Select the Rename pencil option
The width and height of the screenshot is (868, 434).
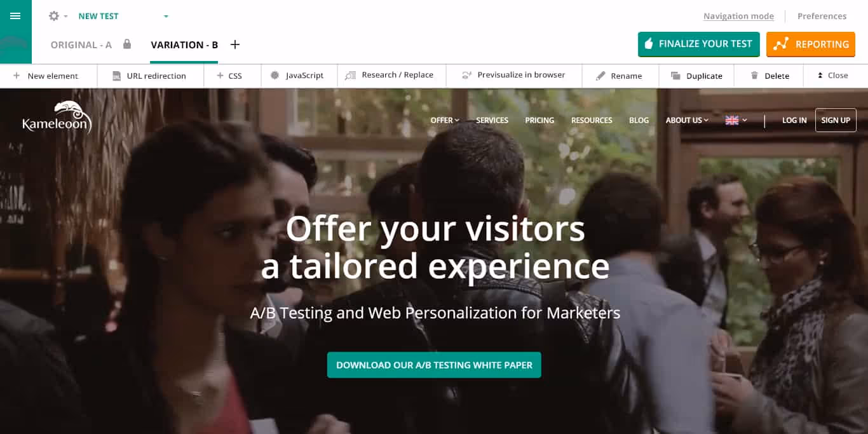tap(619, 76)
